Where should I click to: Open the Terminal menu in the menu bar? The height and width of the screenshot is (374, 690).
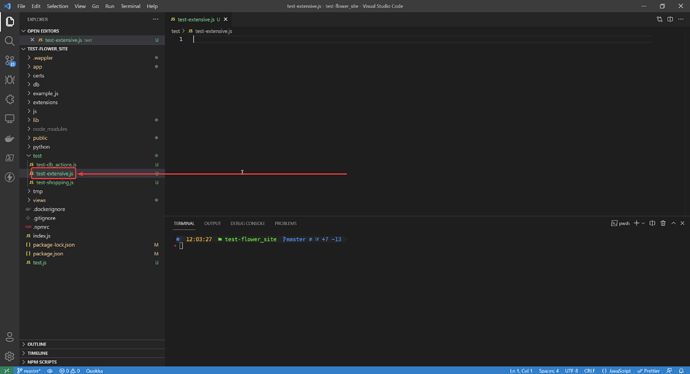pos(130,6)
